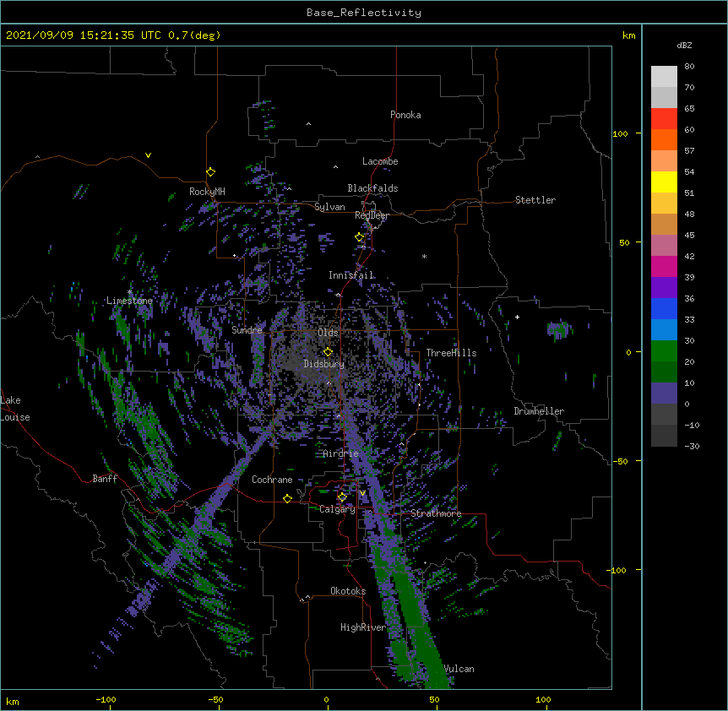Click the yellow station marker near RockyMH
This screenshot has width=728, height=711.
coord(210,172)
